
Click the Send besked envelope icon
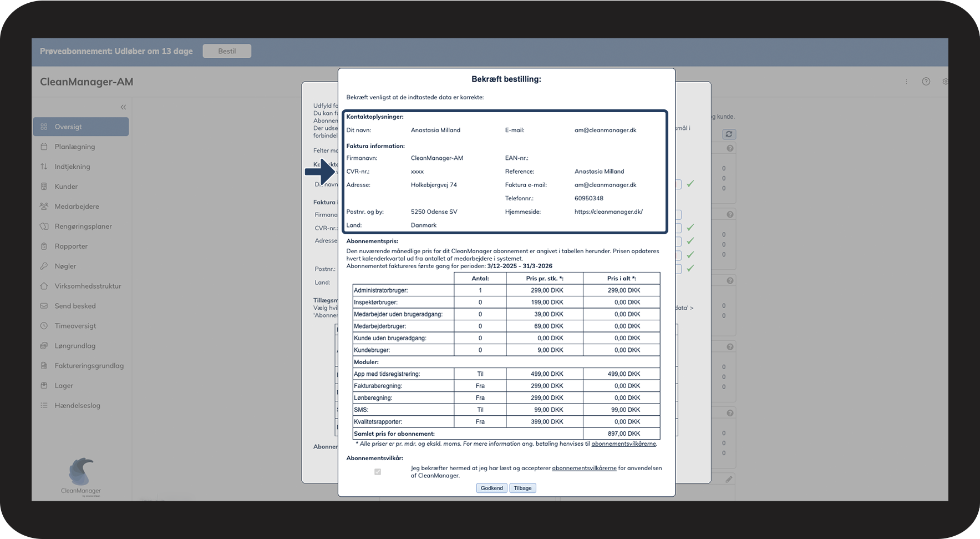coord(44,306)
